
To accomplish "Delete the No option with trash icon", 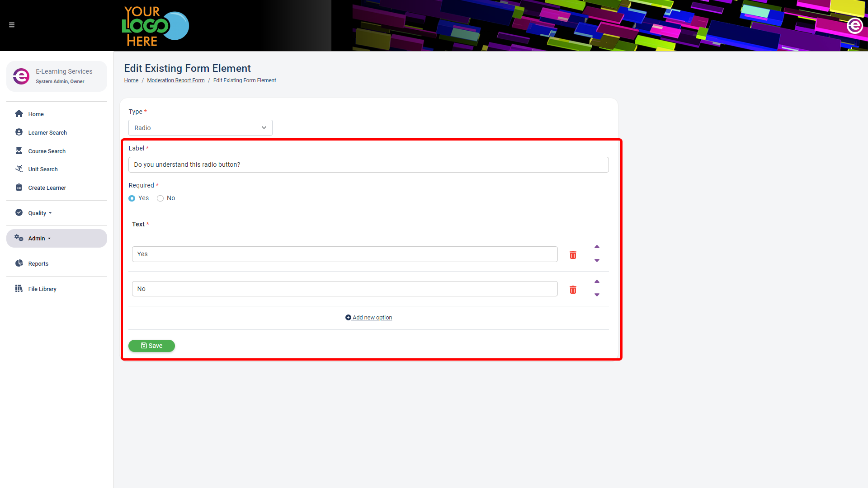I will point(573,290).
